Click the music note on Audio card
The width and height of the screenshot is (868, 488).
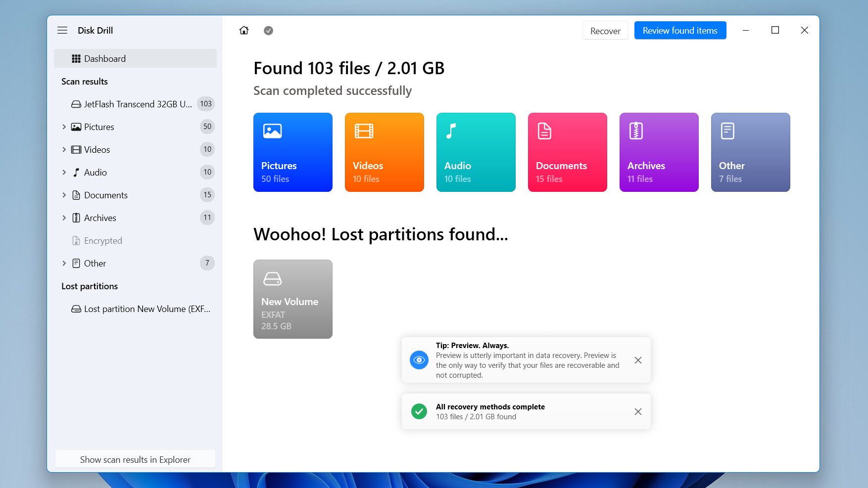pos(451,131)
